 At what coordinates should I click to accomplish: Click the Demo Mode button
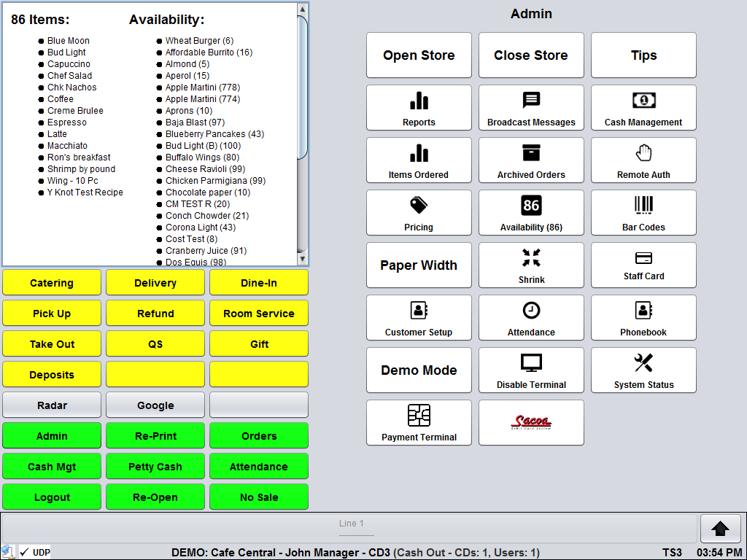click(419, 370)
